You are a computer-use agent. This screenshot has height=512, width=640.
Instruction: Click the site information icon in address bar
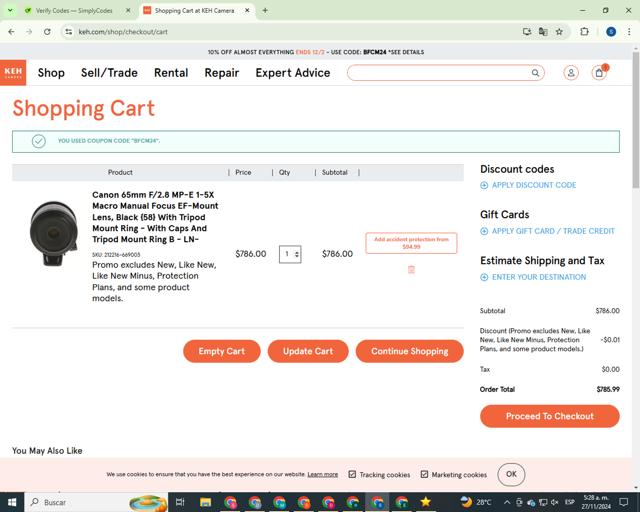coord(69,32)
